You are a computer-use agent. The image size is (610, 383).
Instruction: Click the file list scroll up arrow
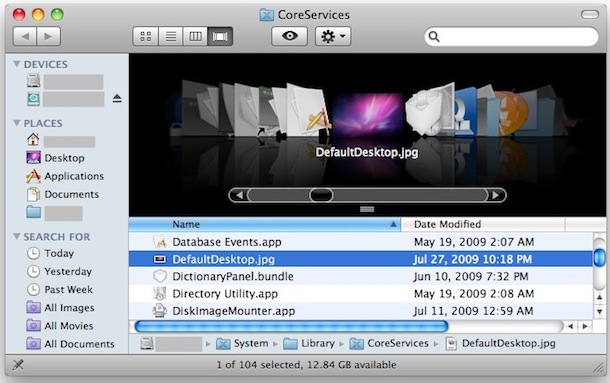click(599, 298)
